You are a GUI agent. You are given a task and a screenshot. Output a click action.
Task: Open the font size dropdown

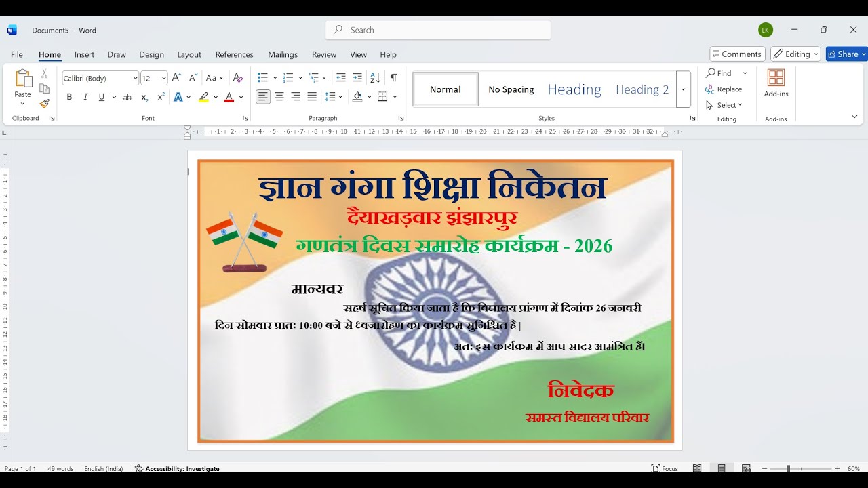[x=163, y=78]
